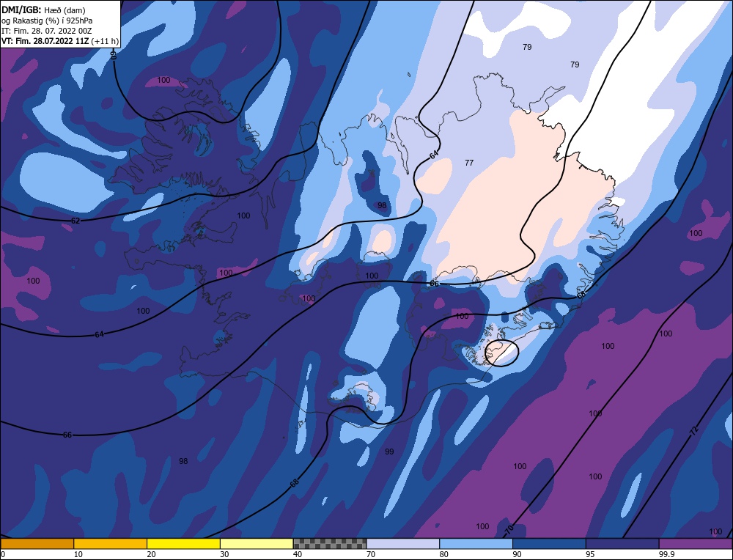Click the orange 10–20 legend swatch
The width and height of the screenshot is (733, 560).
[111, 544]
